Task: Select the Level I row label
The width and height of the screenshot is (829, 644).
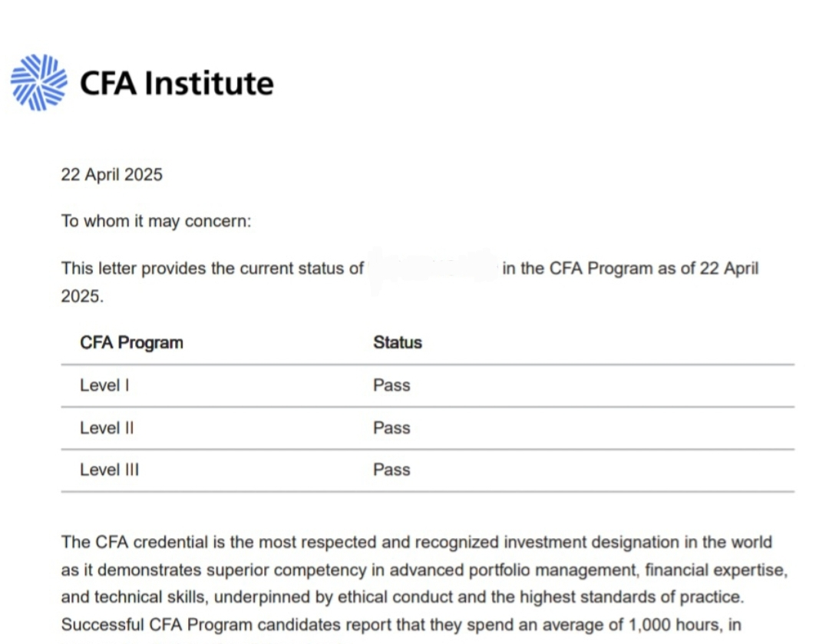Action: (104, 385)
